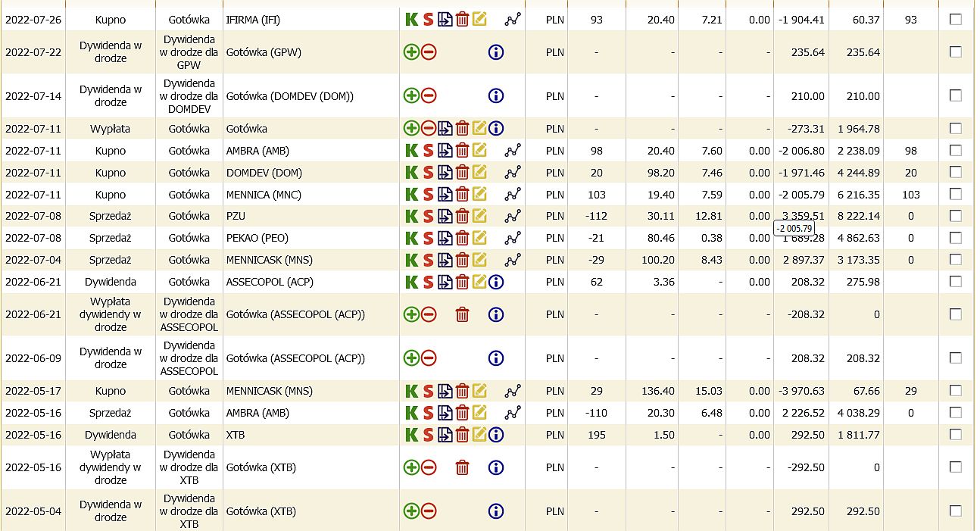The width and height of the screenshot is (980, 531).
Task: Open the chart icon in the Kupno AMBRA (AMB) row
Action: coord(513,151)
